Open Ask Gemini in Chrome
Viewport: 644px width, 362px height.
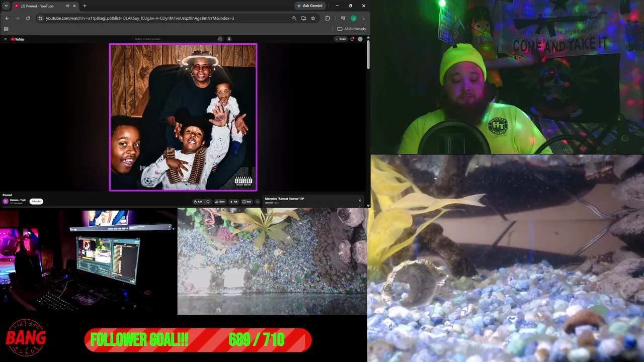tap(310, 6)
